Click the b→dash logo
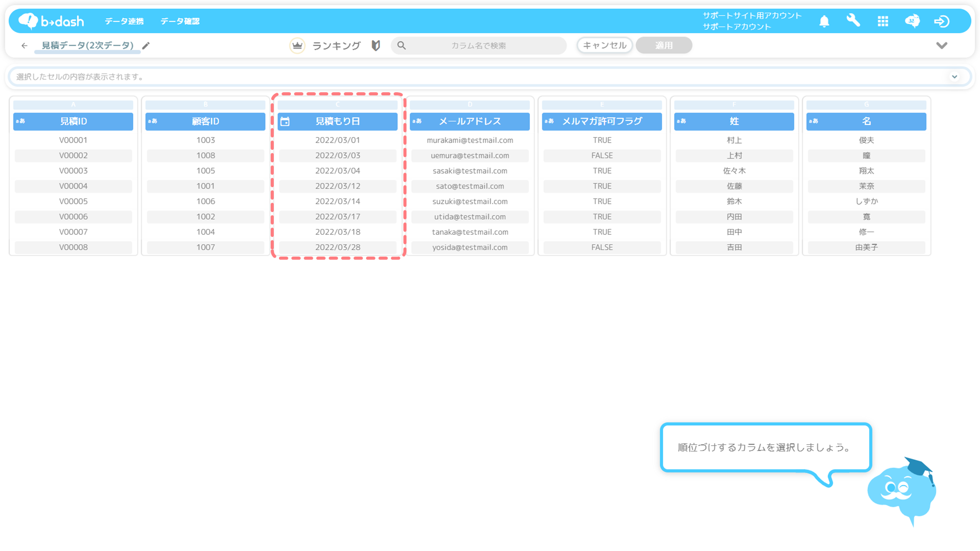Viewport: 980px width, 551px height. point(51,21)
